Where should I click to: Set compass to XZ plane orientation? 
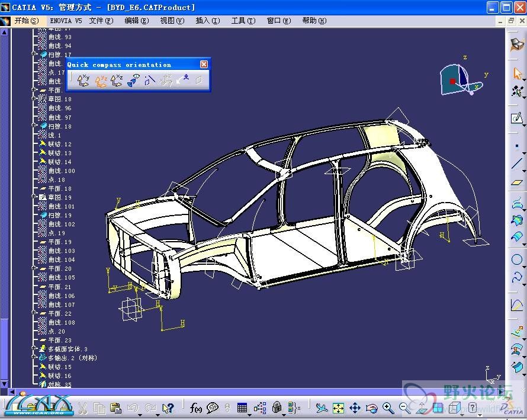(116, 81)
